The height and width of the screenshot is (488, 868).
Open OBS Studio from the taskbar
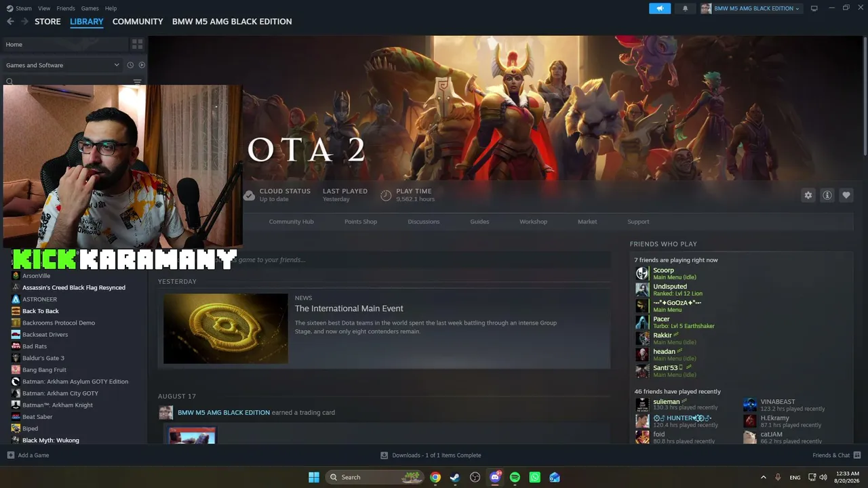(x=475, y=477)
